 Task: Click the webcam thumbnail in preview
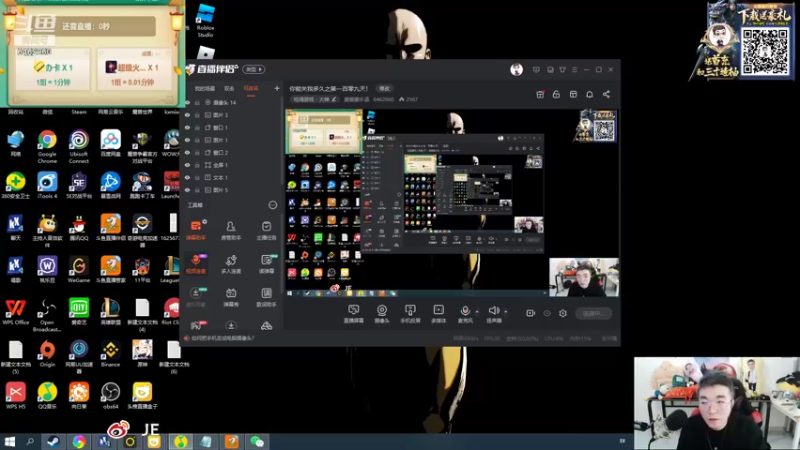584,277
